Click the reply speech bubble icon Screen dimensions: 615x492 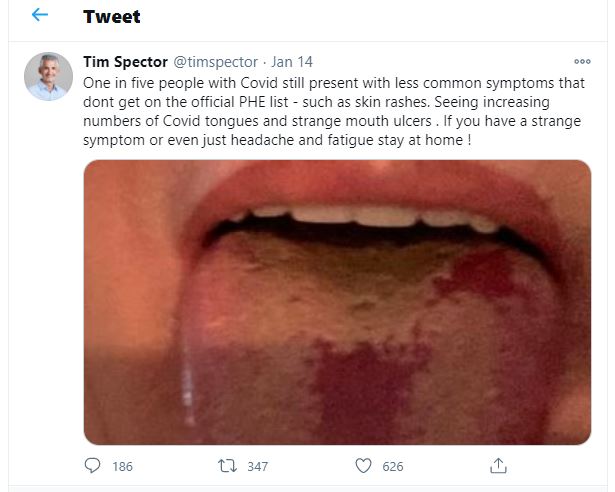[x=93, y=465]
